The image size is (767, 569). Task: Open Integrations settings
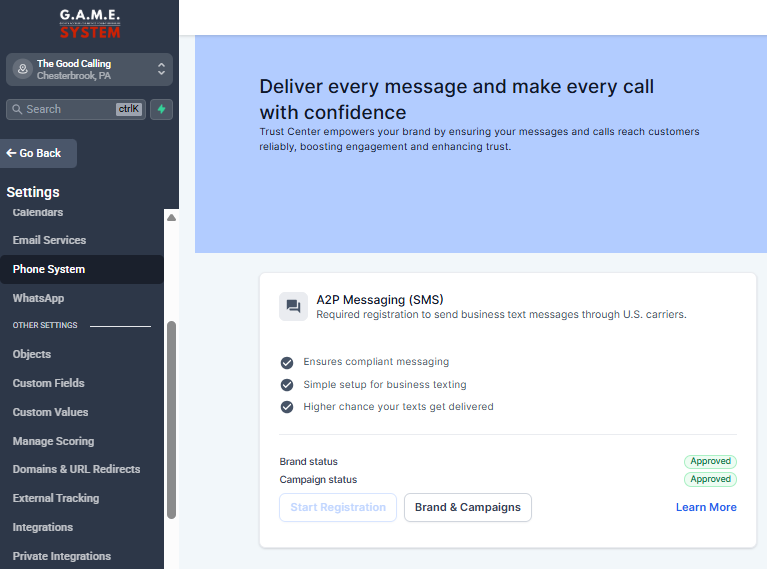pyautogui.click(x=43, y=527)
